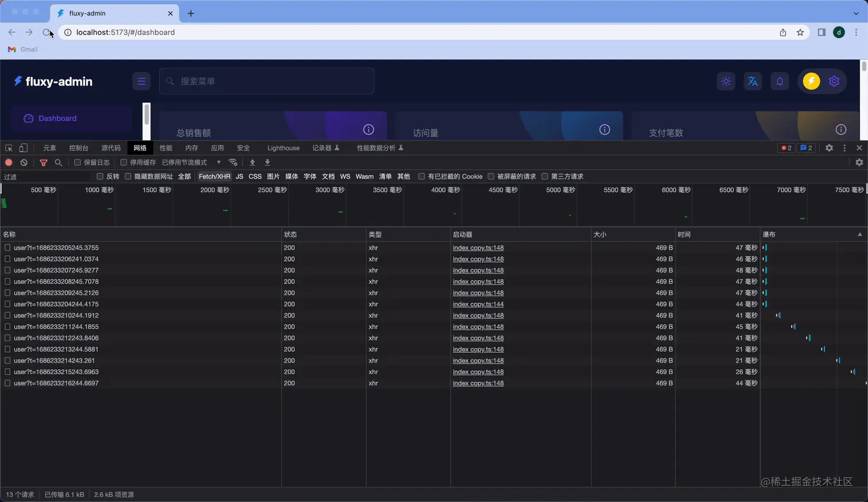Open network search magnifier
The image size is (868, 502).
(59, 163)
